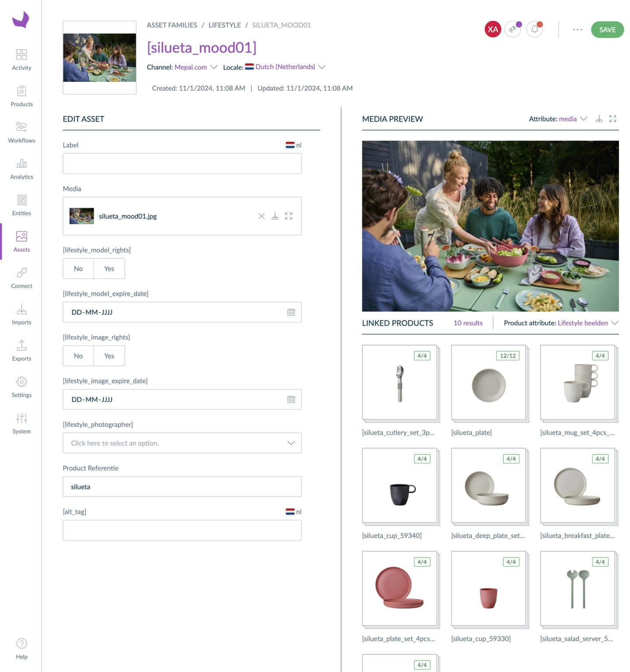Download the silueta_mood01.jpg file
The height and width of the screenshot is (672, 630).
pyautogui.click(x=275, y=216)
